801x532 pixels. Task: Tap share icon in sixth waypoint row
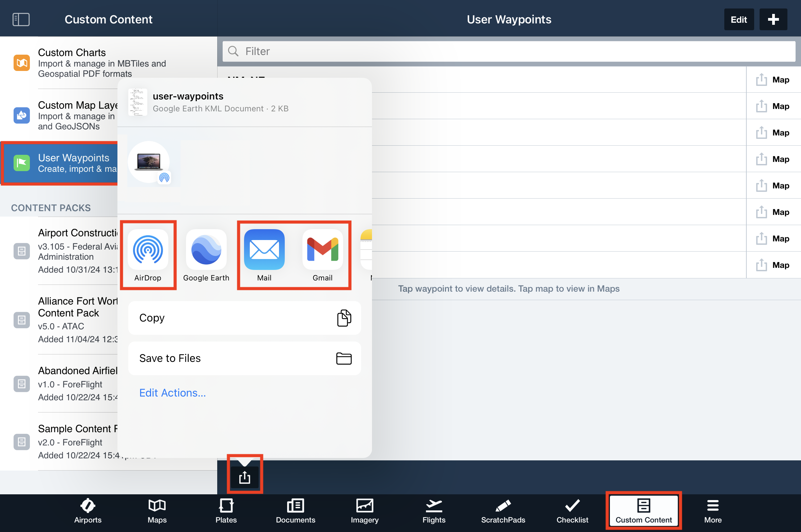[761, 212]
